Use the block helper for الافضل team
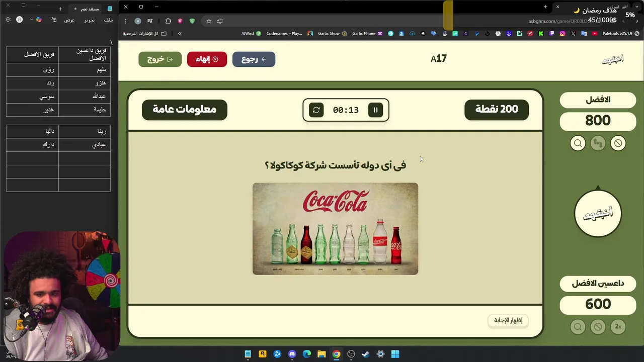The width and height of the screenshot is (644, 362). click(618, 143)
